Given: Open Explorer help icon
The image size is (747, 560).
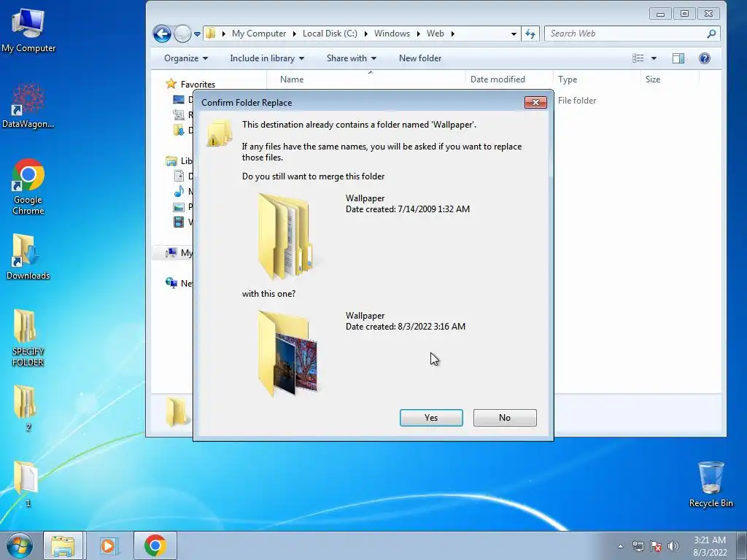Looking at the screenshot, I should pos(705,58).
